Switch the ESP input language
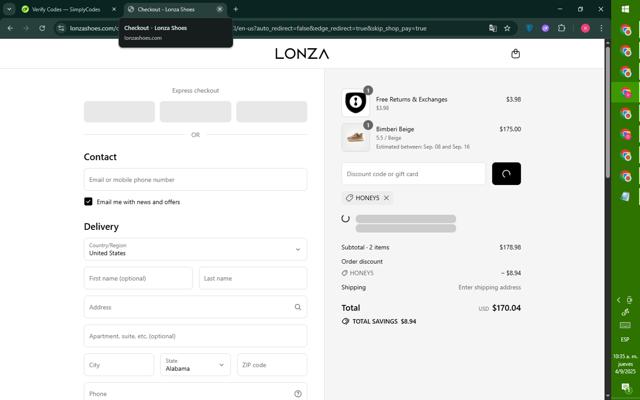The width and height of the screenshot is (640, 400). (x=625, y=340)
